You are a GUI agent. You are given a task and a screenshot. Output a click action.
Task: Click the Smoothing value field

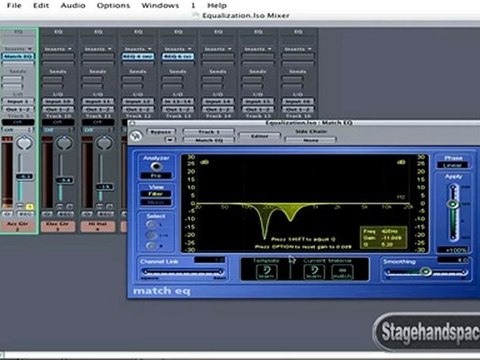click(x=454, y=260)
